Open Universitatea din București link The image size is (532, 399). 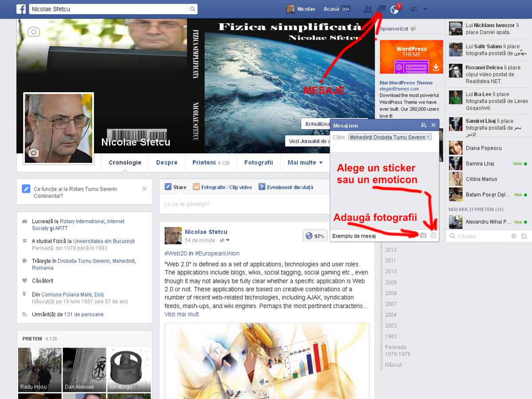(104, 241)
